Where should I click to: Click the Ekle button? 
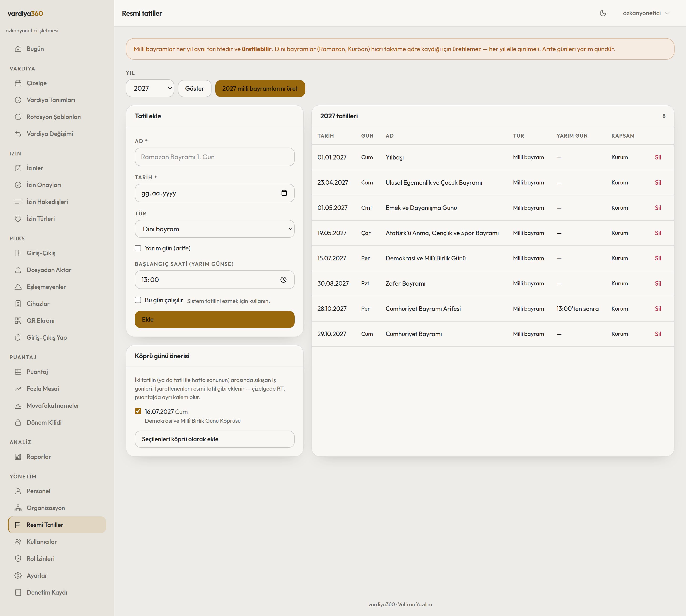214,319
